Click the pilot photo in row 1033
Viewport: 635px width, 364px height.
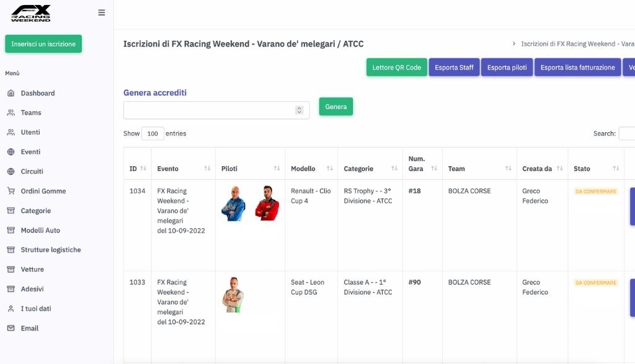[233, 295]
